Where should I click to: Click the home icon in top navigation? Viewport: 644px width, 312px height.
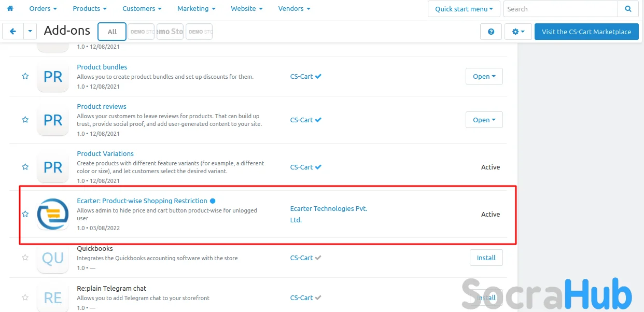[10, 9]
